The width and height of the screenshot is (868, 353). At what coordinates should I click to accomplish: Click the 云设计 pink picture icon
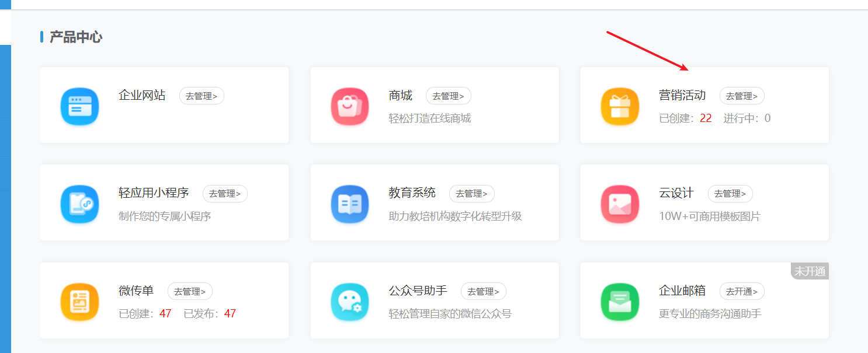pyautogui.click(x=620, y=202)
